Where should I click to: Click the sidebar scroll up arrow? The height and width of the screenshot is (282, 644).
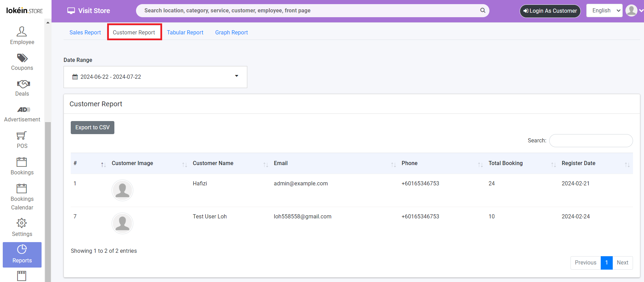click(48, 23)
